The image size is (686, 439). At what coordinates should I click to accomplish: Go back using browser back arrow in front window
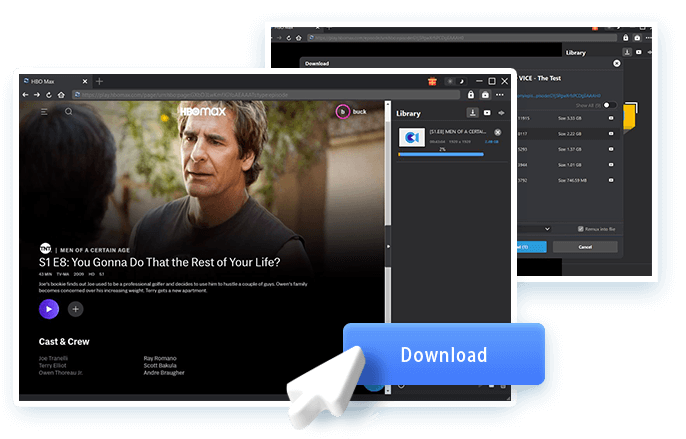[25, 95]
